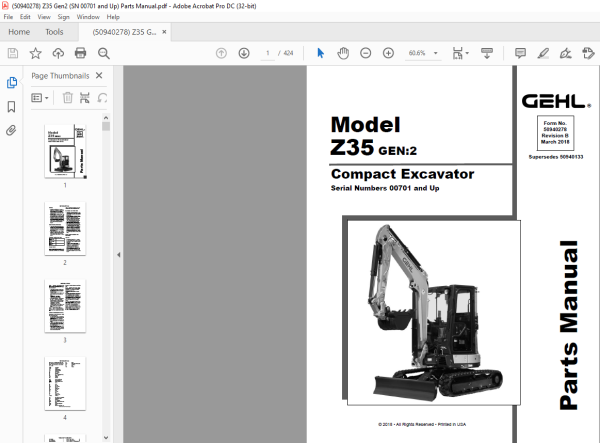
Task: Zoom out with minus icon
Action: pyautogui.click(x=365, y=53)
